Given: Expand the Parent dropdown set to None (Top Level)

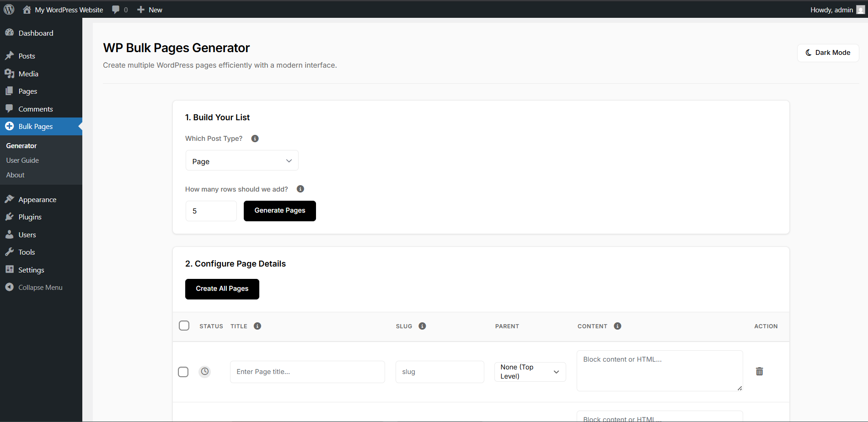Looking at the screenshot, I should [x=530, y=371].
